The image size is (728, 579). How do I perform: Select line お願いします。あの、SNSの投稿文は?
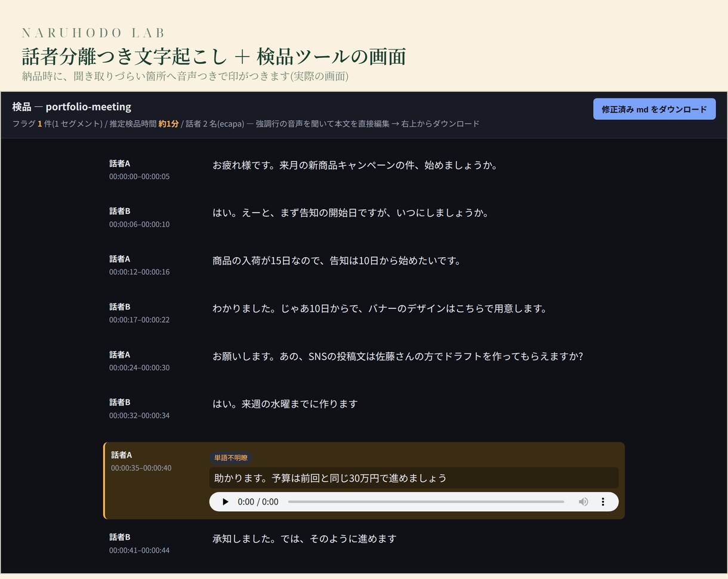[397, 356]
